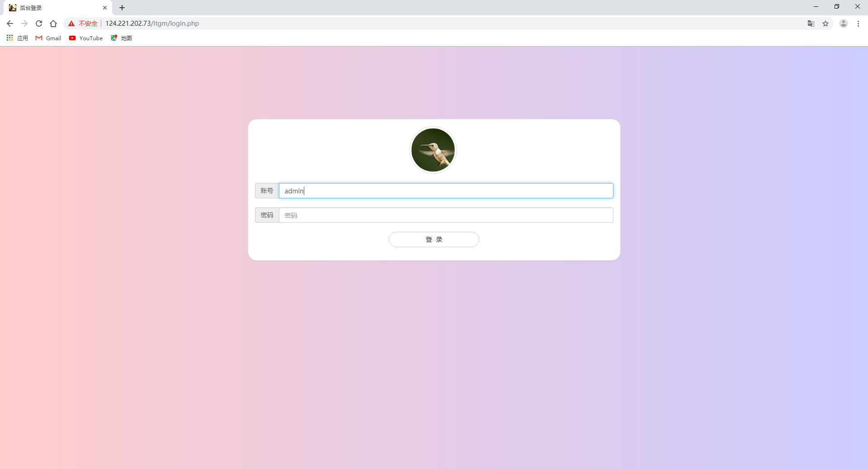Open the apps shortcut in bookmarks bar
Image resolution: width=868 pixels, height=469 pixels.
17,38
